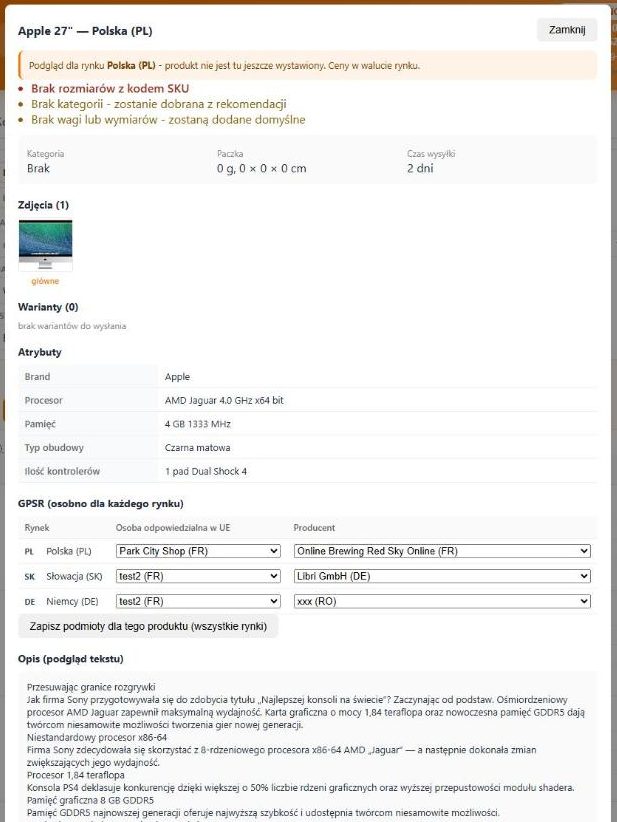
Task: Click the main product photo thumbnail
Action: 46,245
